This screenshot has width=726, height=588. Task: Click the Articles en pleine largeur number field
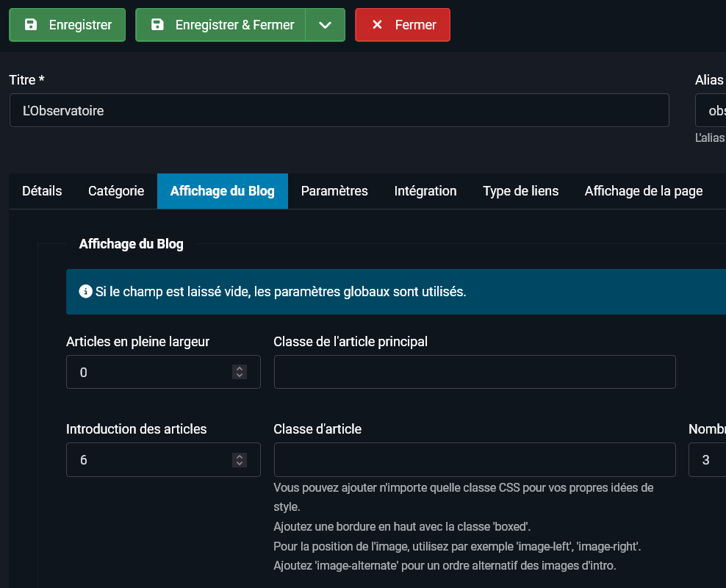tap(147, 372)
